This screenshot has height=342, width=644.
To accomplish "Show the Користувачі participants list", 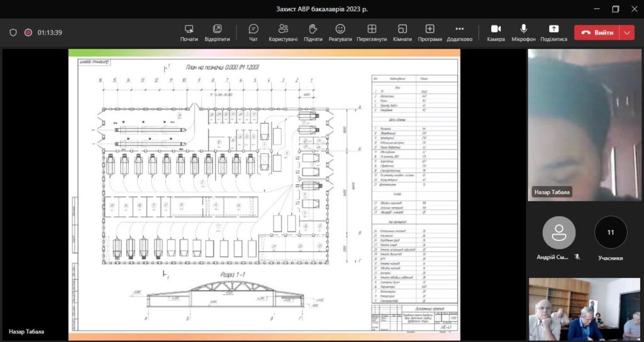I will click(x=283, y=33).
